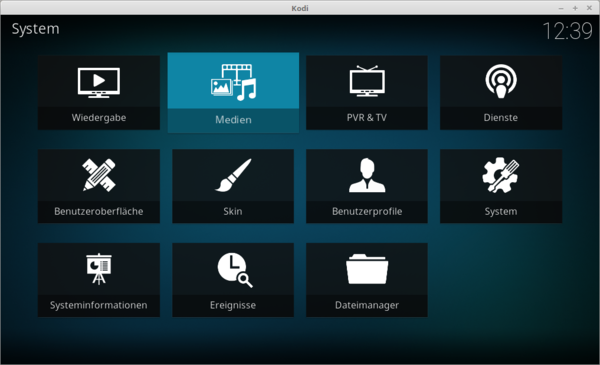Open the System gear and screwdriver tile
Screen dimensions: 600x365
click(x=501, y=186)
